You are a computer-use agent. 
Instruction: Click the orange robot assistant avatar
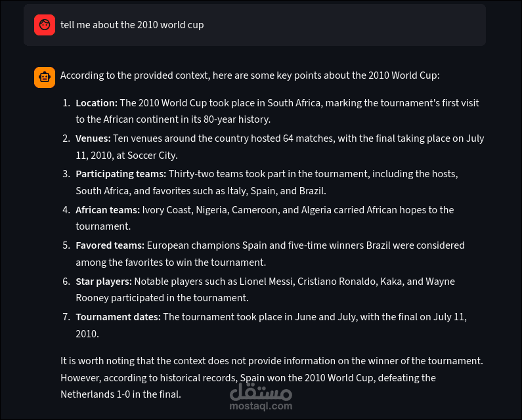point(45,77)
